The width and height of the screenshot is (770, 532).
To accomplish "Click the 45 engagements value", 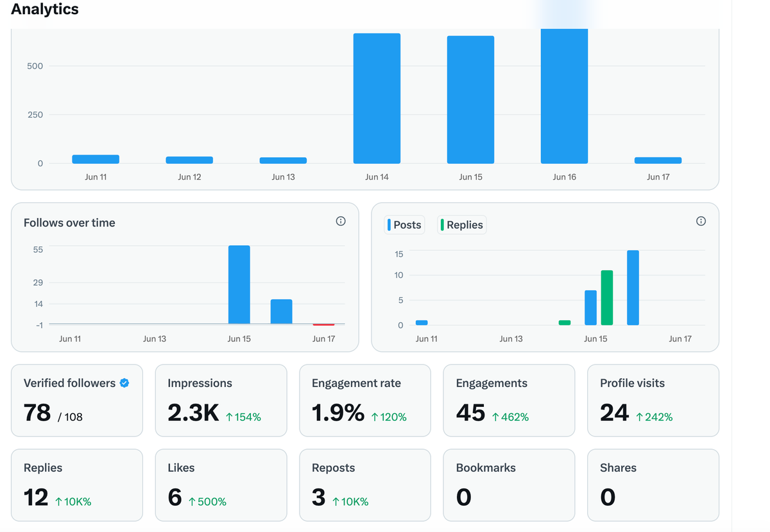I will [x=470, y=413].
